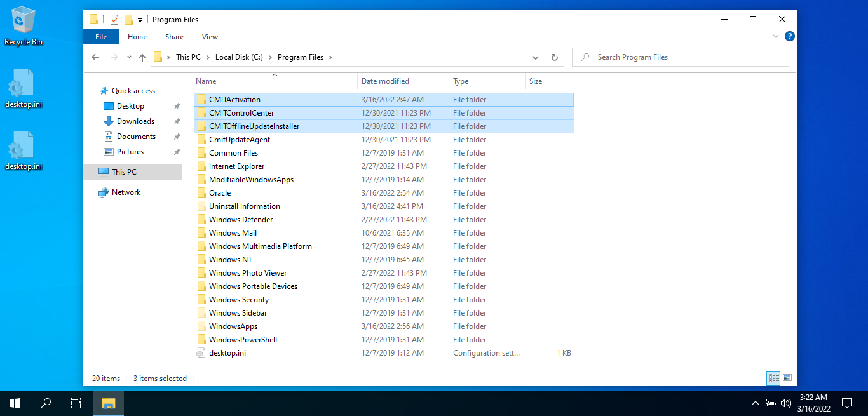Switch to the Home ribbon tab
This screenshot has width=868, height=416.
[x=137, y=37]
